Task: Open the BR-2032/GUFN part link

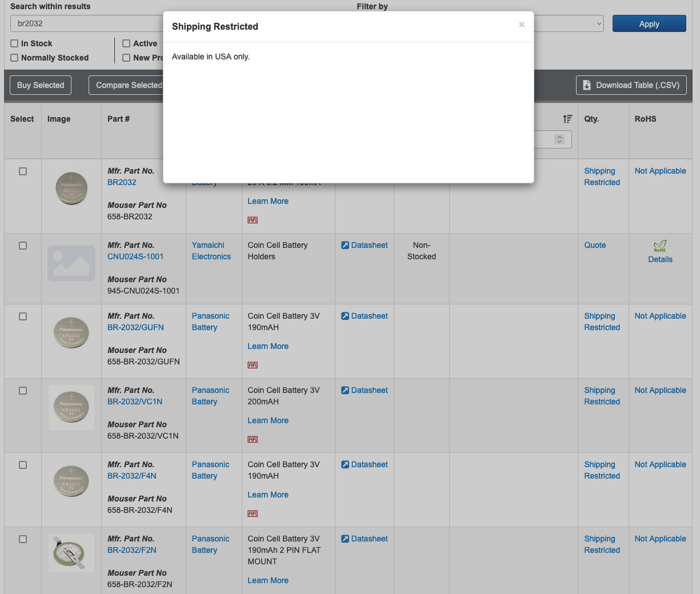Action: pyautogui.click(x=135, y=327)
